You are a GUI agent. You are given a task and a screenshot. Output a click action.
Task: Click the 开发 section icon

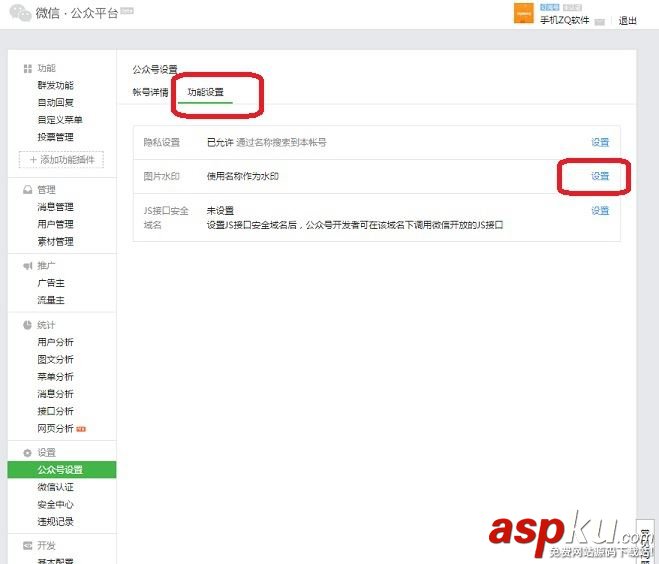[28, 546]
